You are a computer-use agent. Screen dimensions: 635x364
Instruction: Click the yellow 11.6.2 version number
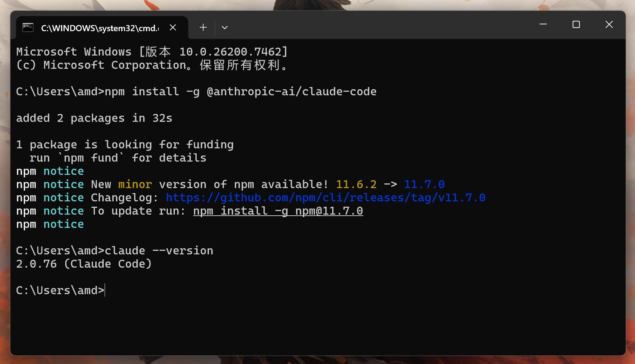[356, 185]
